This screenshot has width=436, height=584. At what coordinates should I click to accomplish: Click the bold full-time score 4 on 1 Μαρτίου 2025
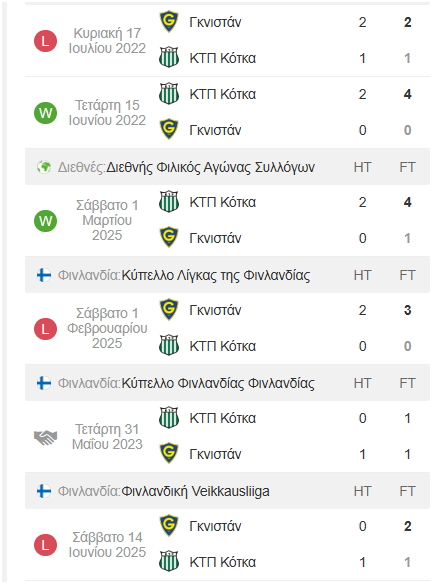pyautogui.click(x=408, y=202)
